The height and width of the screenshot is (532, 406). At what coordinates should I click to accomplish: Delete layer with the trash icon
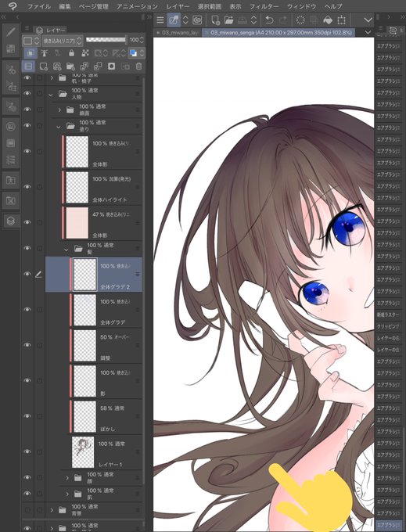click(138, 66)
